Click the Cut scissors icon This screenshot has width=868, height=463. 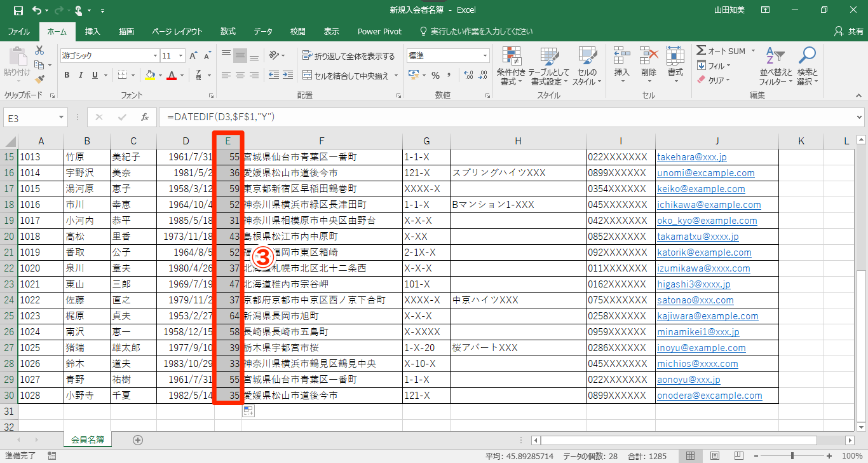pos(39,50)
